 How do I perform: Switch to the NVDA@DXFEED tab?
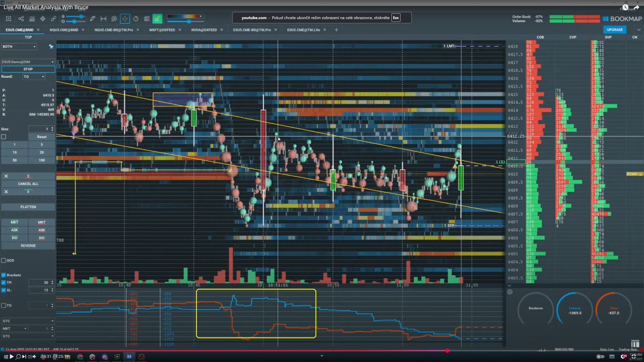pos(204,29)
